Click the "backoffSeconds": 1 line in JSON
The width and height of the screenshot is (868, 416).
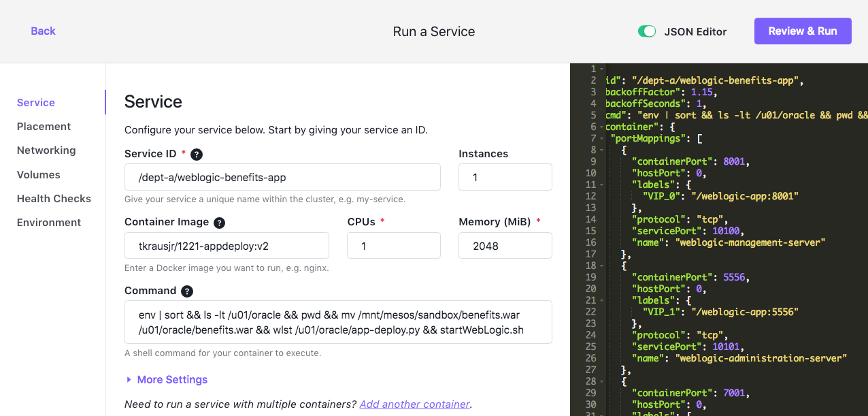656,104
